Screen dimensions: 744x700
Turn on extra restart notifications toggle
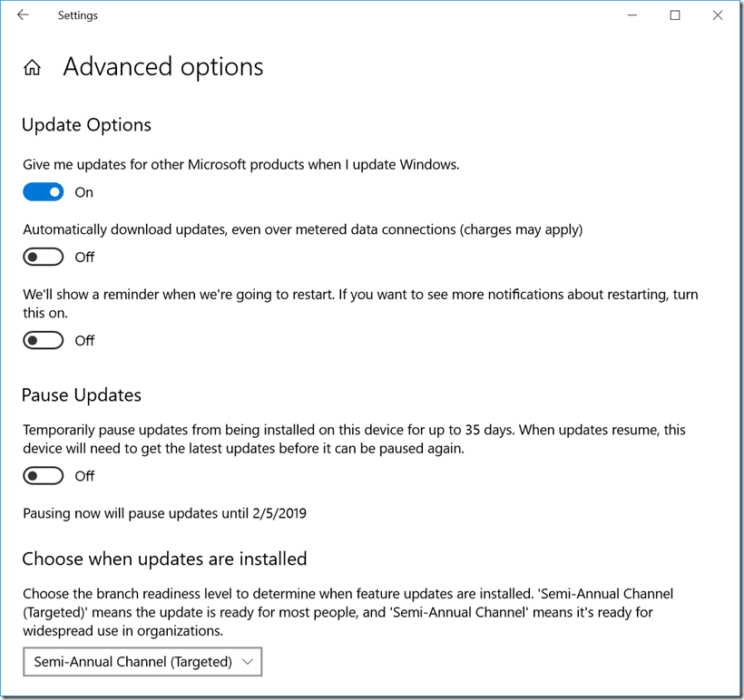(x=44, y=341)
